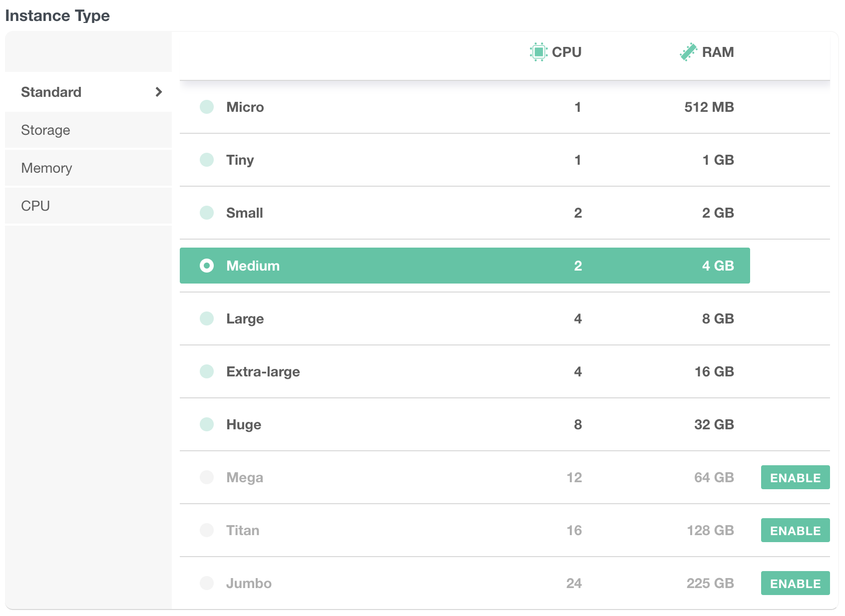This screenshot has width=845, height=616.
Task: Select the Extra-large instance radio button
Action: tap(206, 371)
